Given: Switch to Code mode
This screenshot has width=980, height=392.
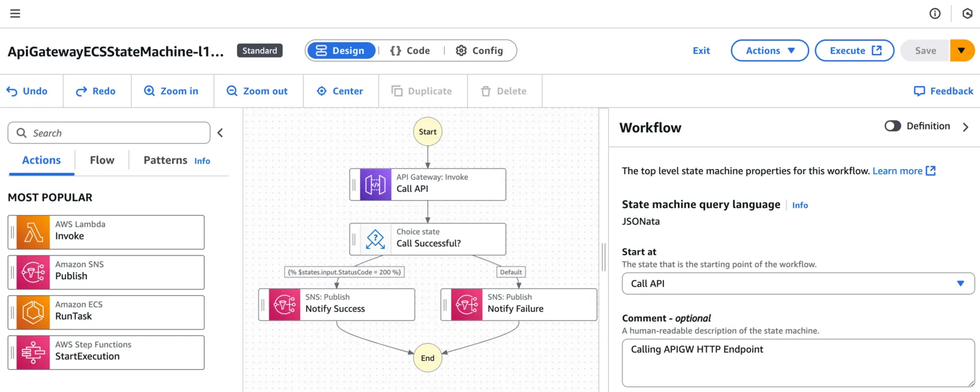Looking at the screenshot, I should (410, 51).
